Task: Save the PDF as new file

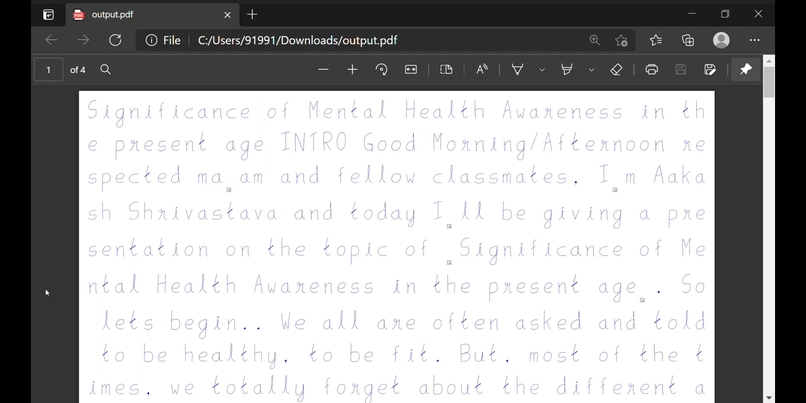Action: [x=710, y=69]
